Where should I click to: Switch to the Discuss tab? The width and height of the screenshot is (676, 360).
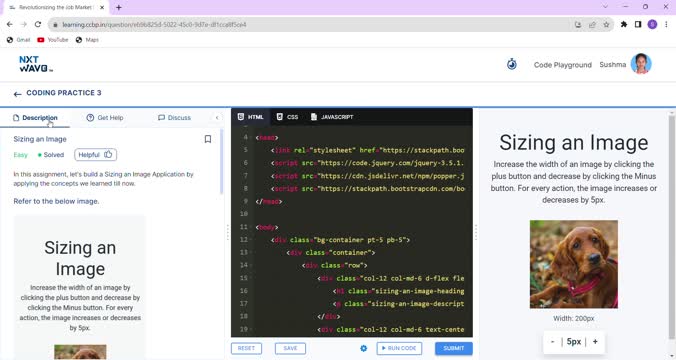point(174,118)
